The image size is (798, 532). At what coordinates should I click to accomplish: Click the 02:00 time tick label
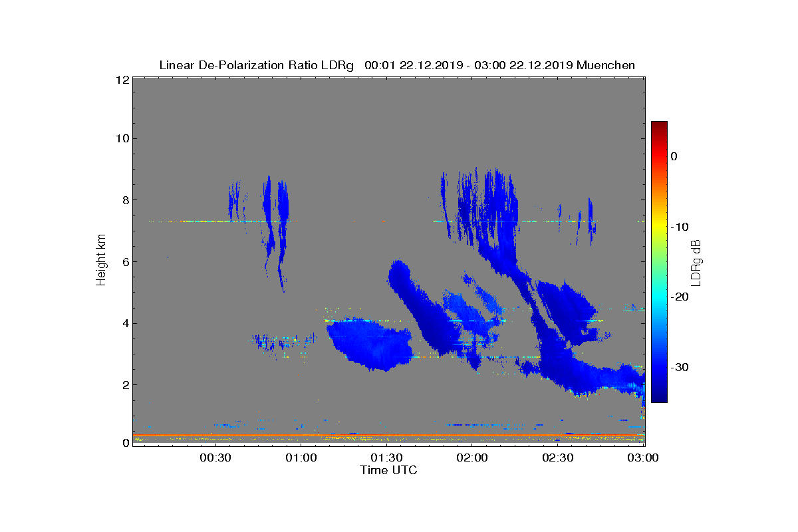coord(472,458)
